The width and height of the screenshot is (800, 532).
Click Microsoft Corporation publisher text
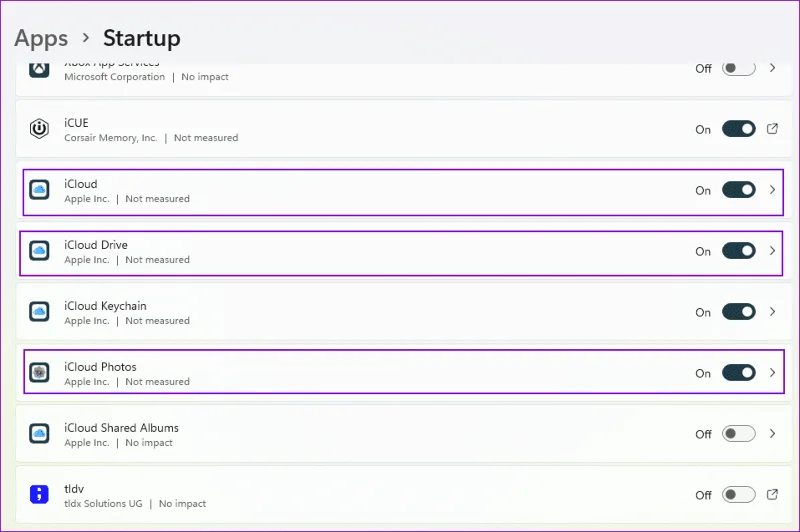point(115,77)
